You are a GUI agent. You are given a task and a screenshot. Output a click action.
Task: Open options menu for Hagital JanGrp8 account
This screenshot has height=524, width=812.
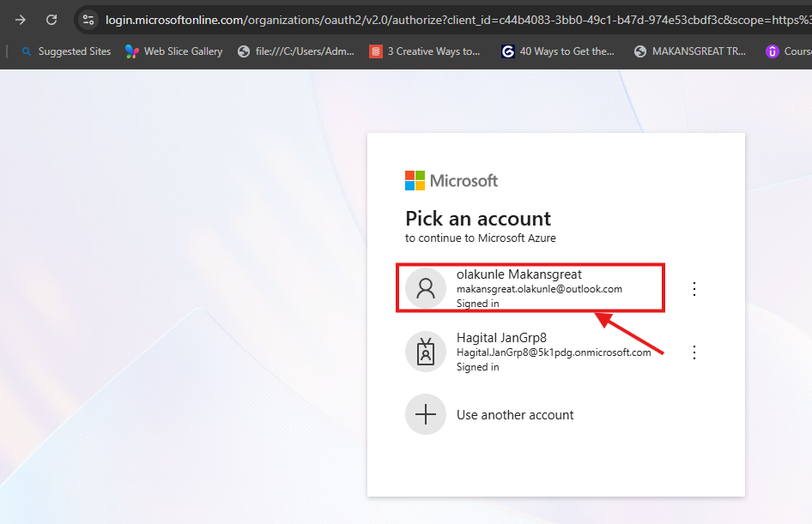pos(694,352)
